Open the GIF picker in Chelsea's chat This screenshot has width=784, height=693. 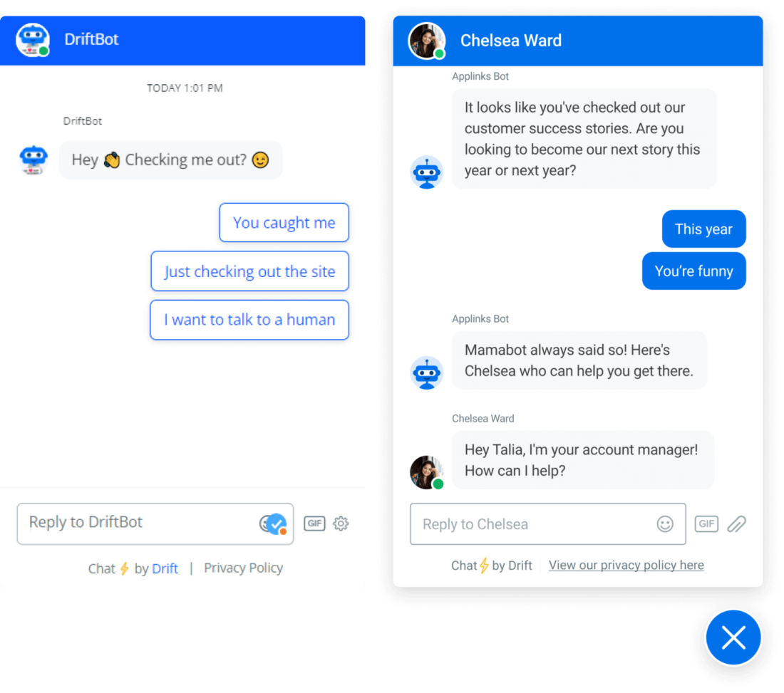tap(706, 523)
